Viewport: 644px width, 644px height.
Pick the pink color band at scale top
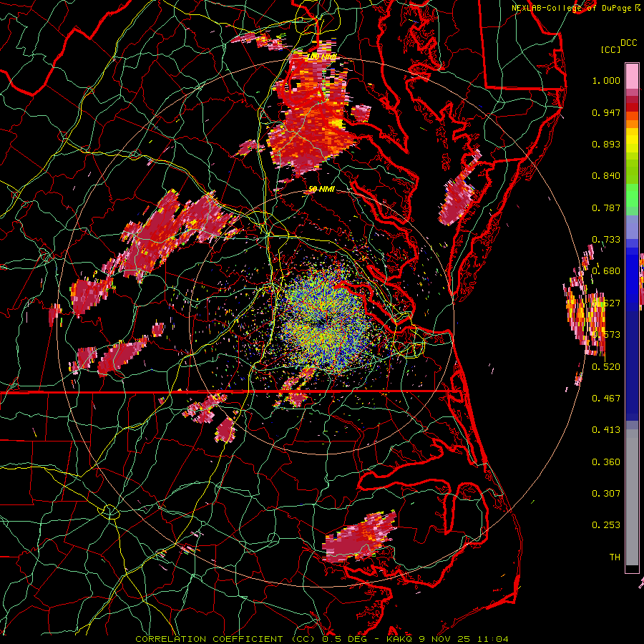[632, 77]
